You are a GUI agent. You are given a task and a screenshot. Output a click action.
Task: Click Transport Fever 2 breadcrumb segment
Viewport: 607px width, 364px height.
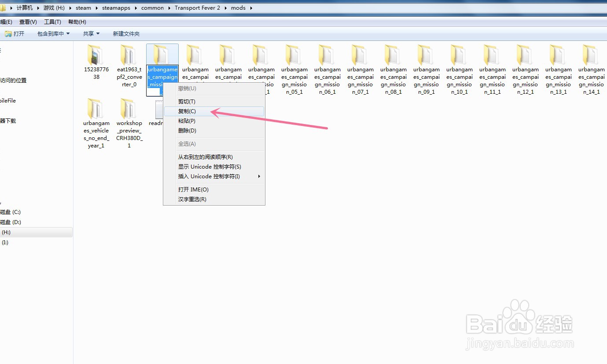(x=197, y=8)
